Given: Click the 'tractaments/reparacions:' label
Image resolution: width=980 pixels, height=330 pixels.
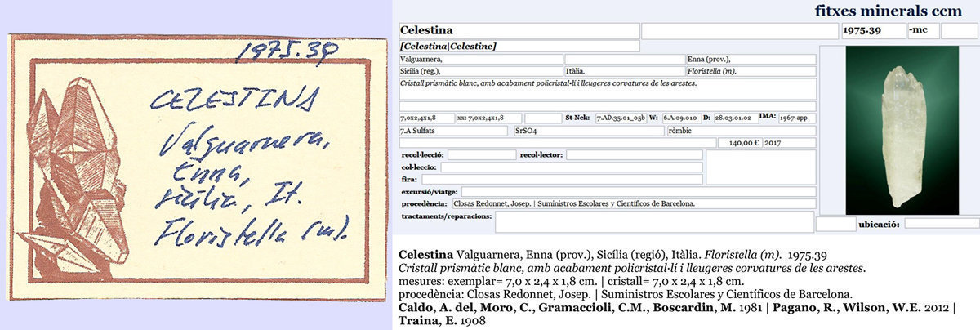Looking at the screenshot, I should coord(447,216).
